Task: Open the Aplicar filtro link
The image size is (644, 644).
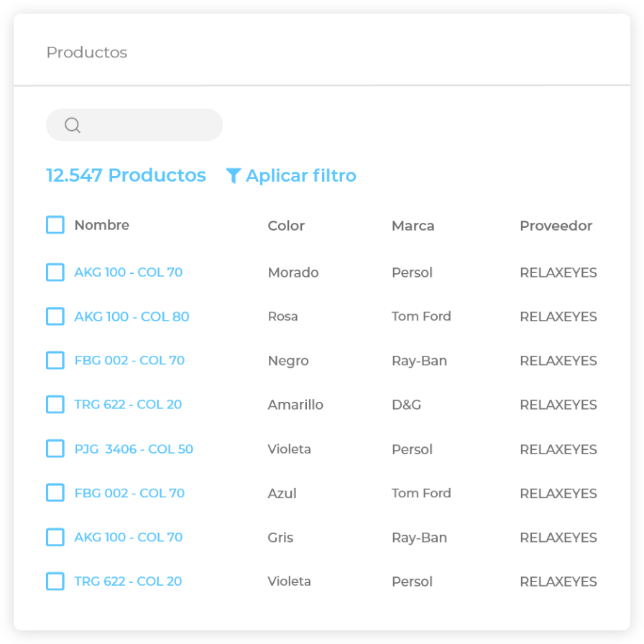Action: pyautogui.click(x=300, y=176)
